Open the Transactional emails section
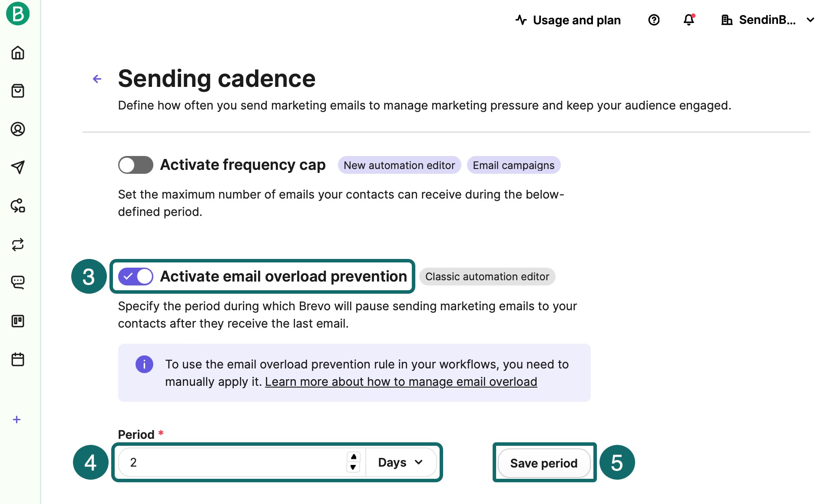828x504 pixels. 18,245
